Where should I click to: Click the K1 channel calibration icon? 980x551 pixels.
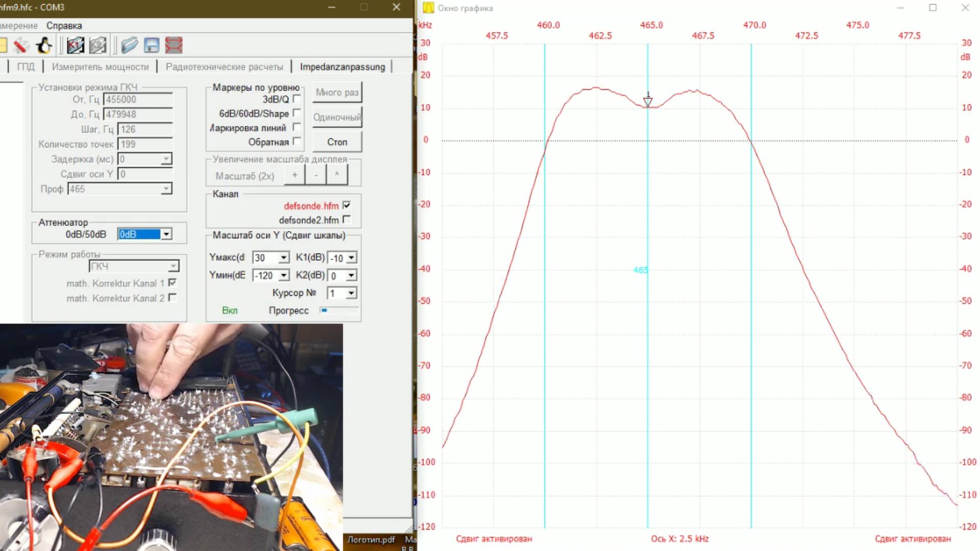75,46
